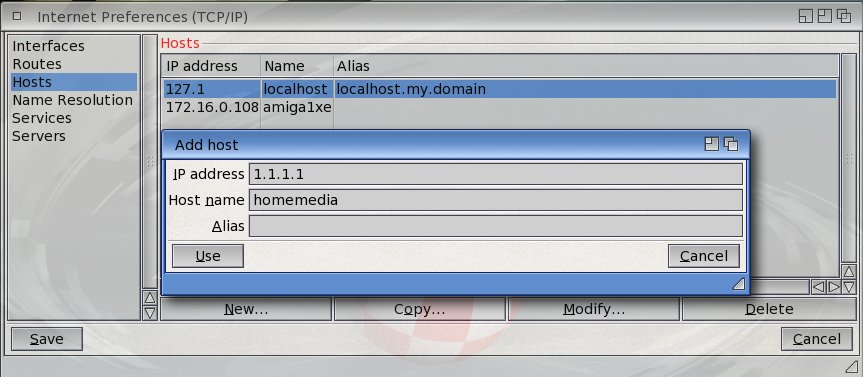Screen dimensions: 863x377
Task: Click zoom gadget of Add host window
Action: pyautogui.click(x=712, y=144)
